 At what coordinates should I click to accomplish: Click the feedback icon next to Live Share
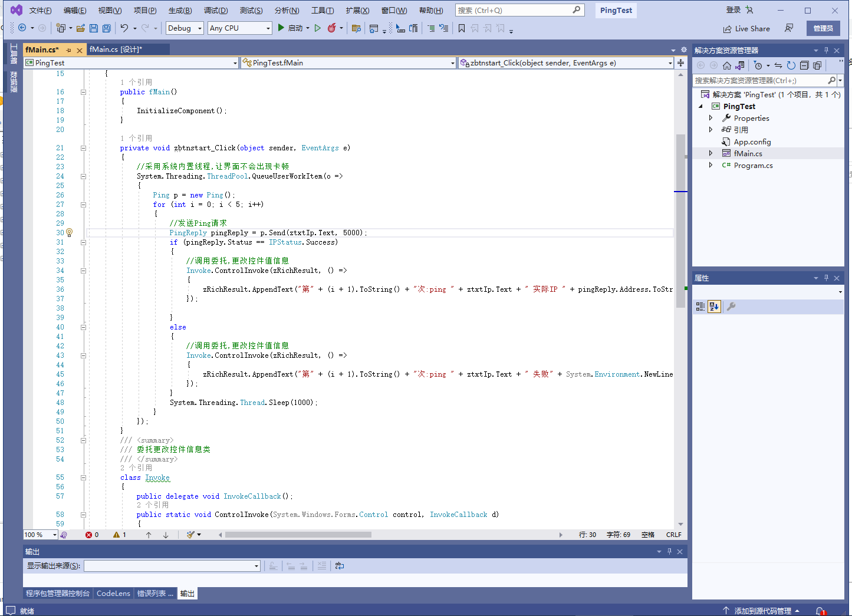click(x=789, y=28)
